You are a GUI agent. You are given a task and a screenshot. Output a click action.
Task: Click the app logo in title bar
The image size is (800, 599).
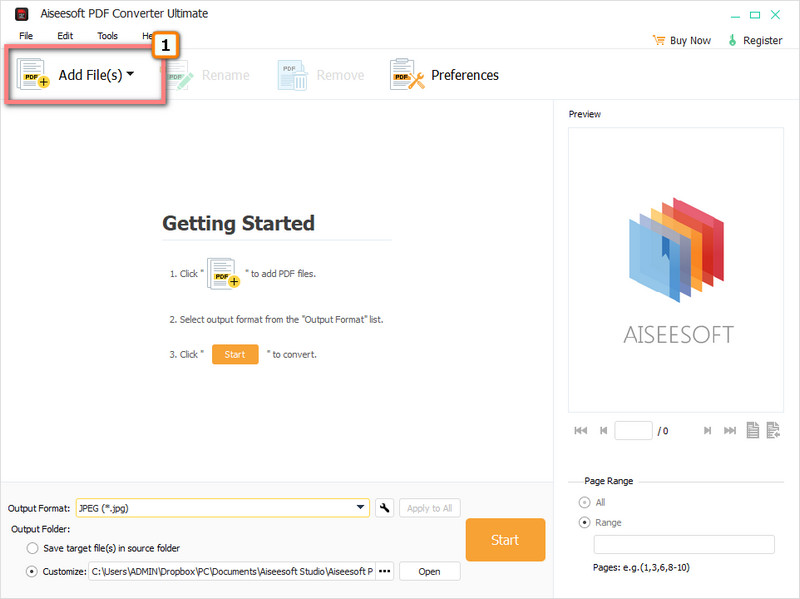(21, 14)
